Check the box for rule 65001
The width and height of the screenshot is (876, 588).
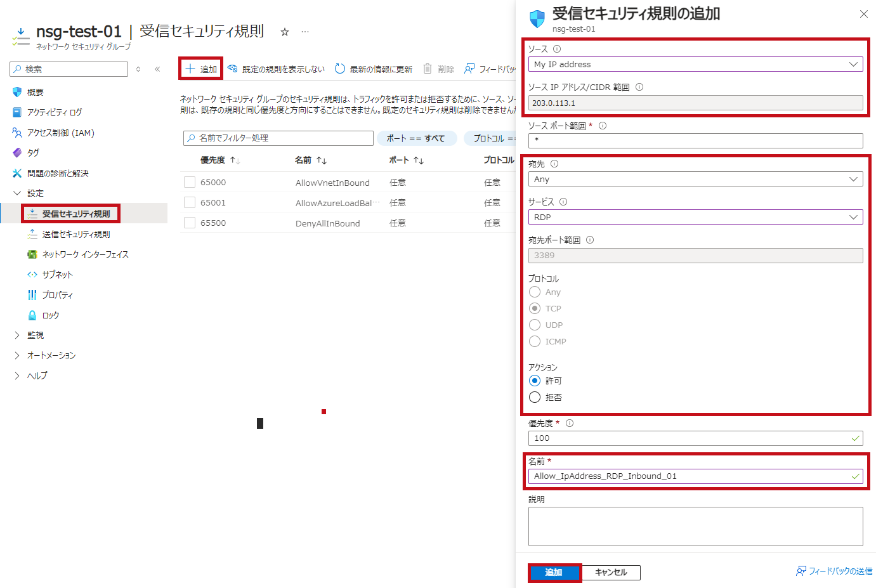pos(190,202)
